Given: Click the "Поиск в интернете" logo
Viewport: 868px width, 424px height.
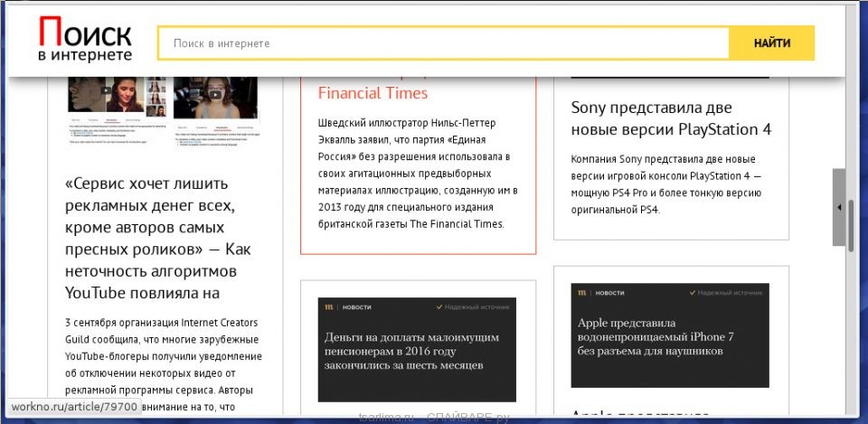Looking at the screenshot, I should point(85,42).
